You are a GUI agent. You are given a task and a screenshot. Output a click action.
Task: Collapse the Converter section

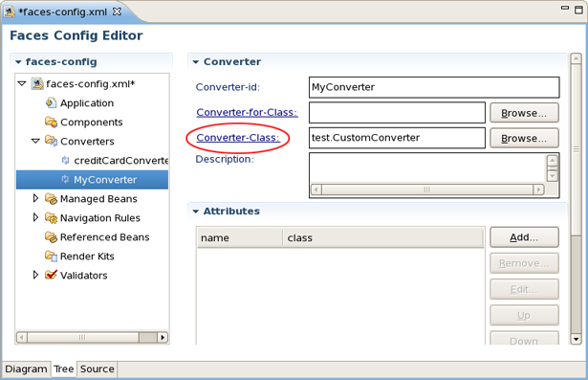point(196,62)
